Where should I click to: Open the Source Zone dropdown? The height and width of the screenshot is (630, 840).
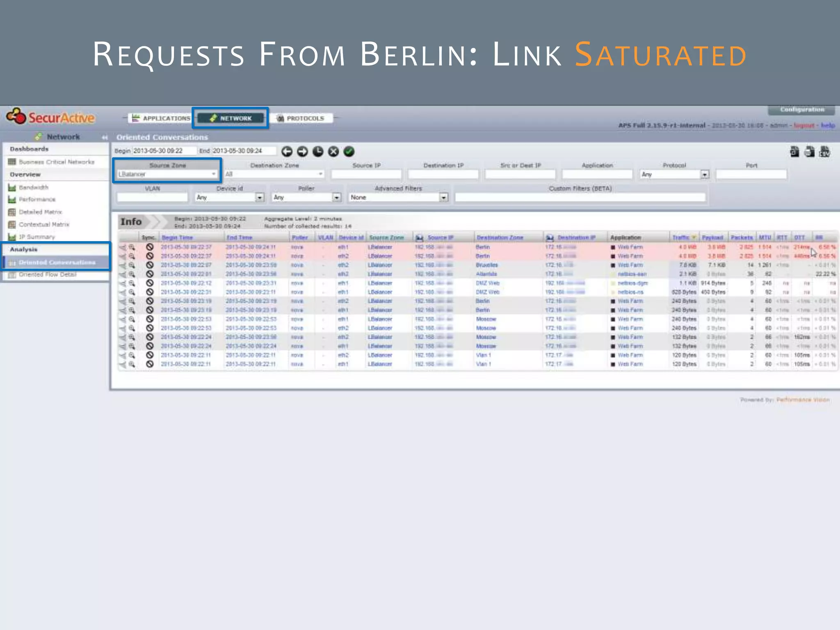(x=167, y=174)
